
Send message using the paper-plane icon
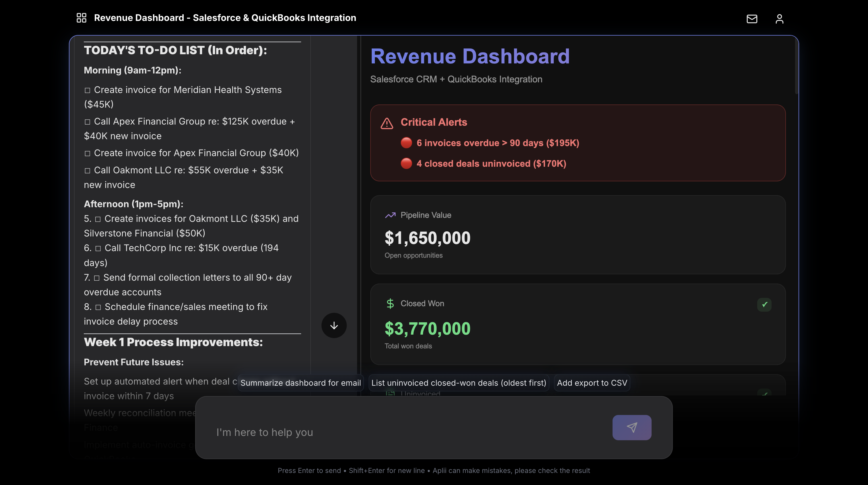pos(631,427)
